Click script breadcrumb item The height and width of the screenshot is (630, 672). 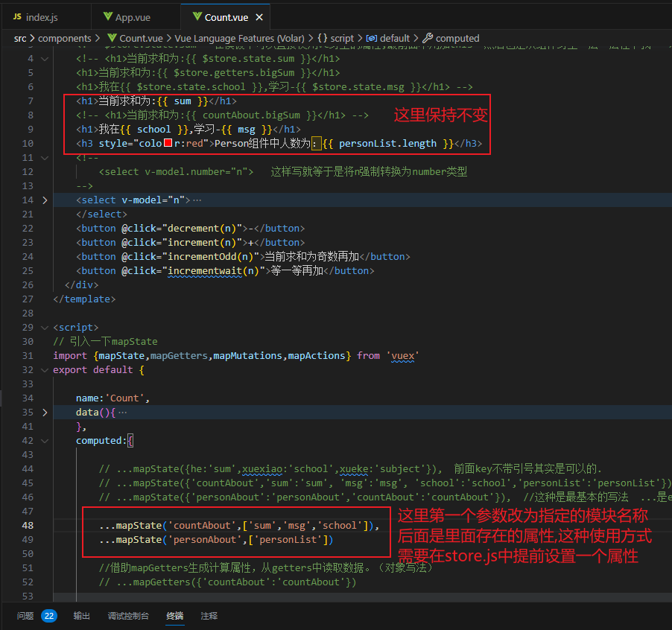(x=342, y=39)
